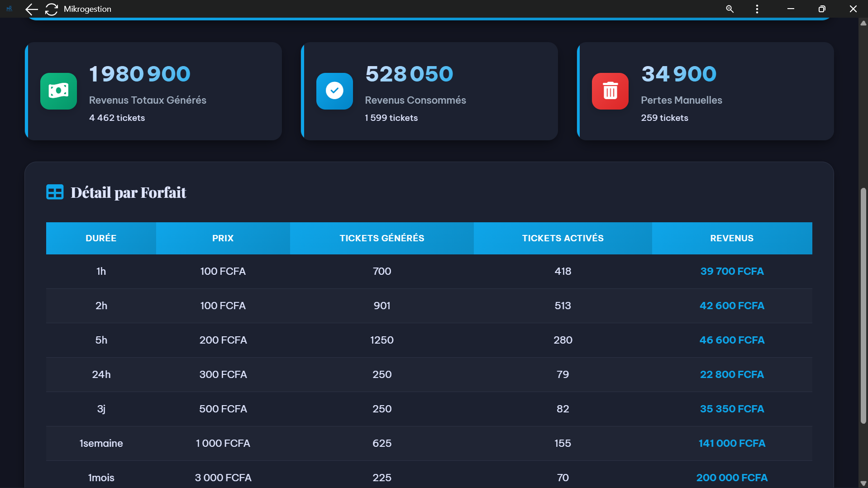Screen dimensions: 868x488
Task: Click the red trash losses icon
Action: click(x=610, y=91)
